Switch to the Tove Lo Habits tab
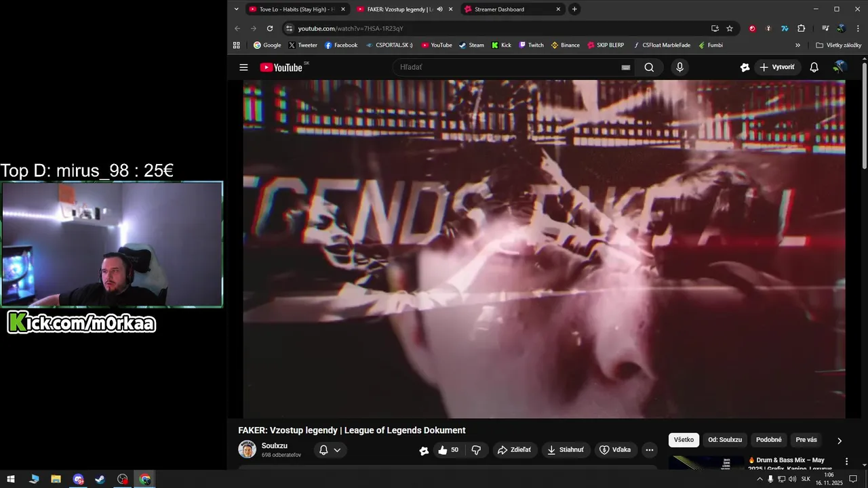Image resolution: width=868 pixels, height=488 pixels. [297, 9]
